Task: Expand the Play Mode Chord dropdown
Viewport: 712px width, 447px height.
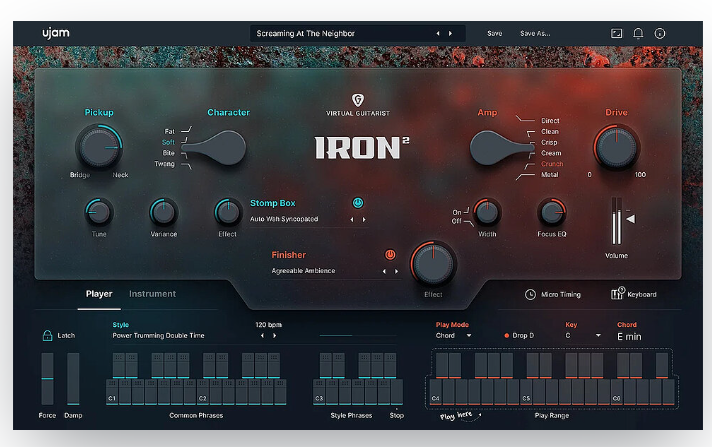Action: [454, 336]
